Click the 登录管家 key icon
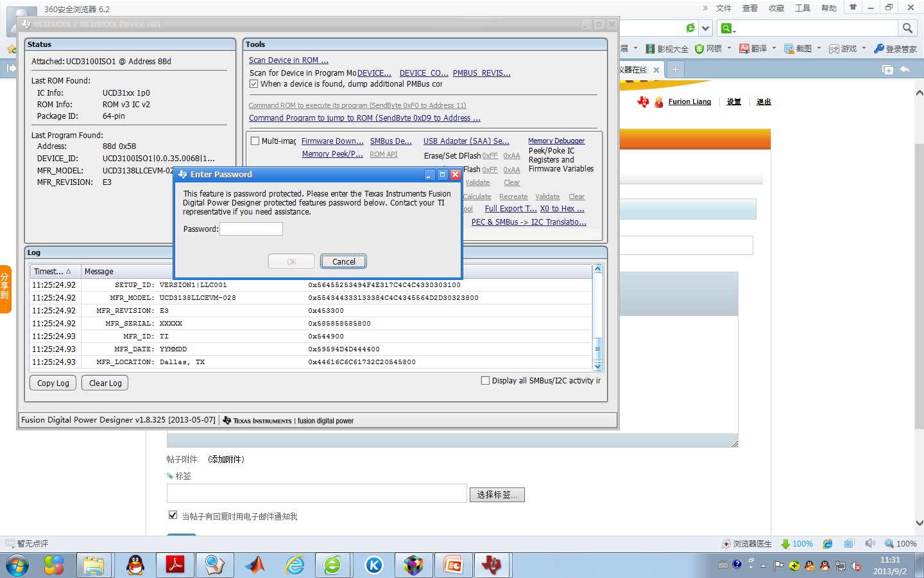Image resolution: width=924 pixels, height=578 pixels. point(879,49)
